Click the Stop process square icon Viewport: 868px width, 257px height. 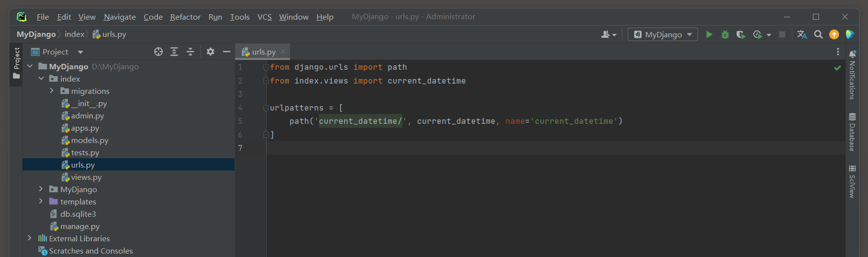[x=782, y=34]
